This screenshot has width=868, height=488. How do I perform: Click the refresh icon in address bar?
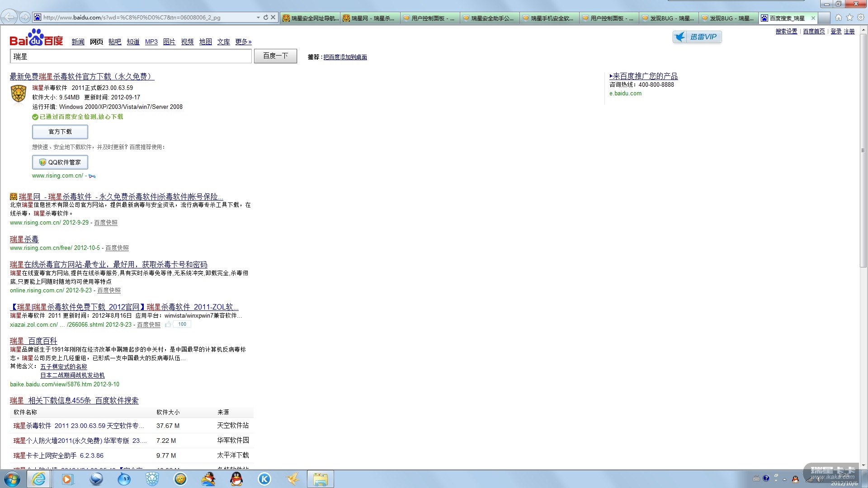tap(266, 18)
